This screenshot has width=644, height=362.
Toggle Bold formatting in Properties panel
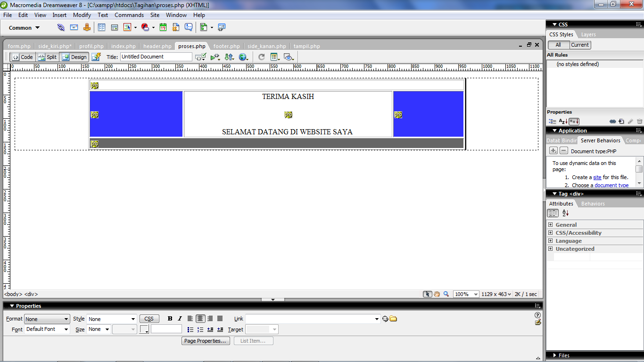pyautogui.click(x=170, y=319)
